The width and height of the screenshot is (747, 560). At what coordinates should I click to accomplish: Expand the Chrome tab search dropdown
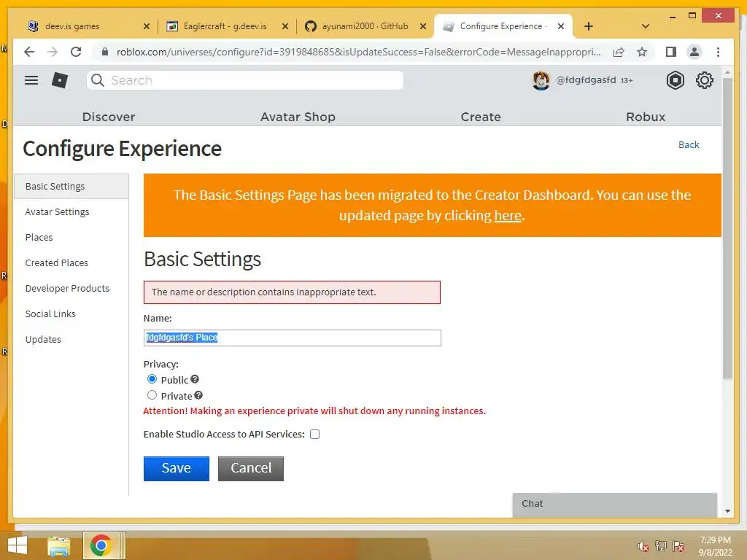[645, 26]
